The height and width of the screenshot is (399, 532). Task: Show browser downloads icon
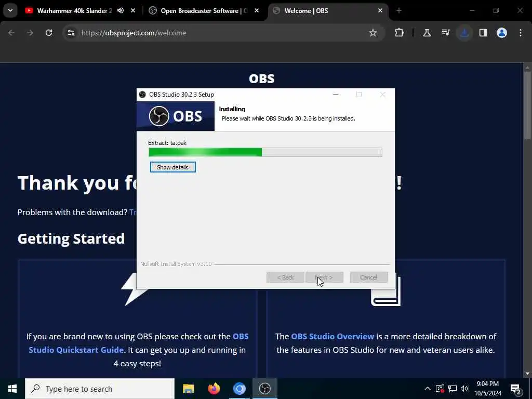pyautogui.click(x=464, y=33)
